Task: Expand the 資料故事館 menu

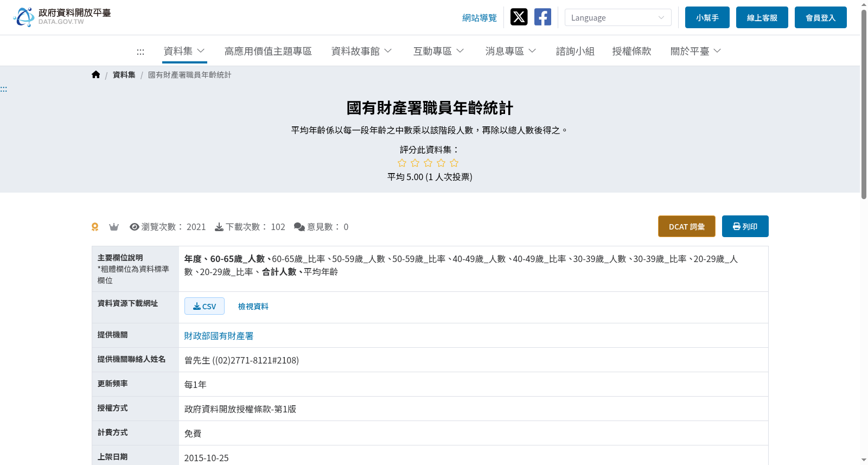Action: point(362,51)
